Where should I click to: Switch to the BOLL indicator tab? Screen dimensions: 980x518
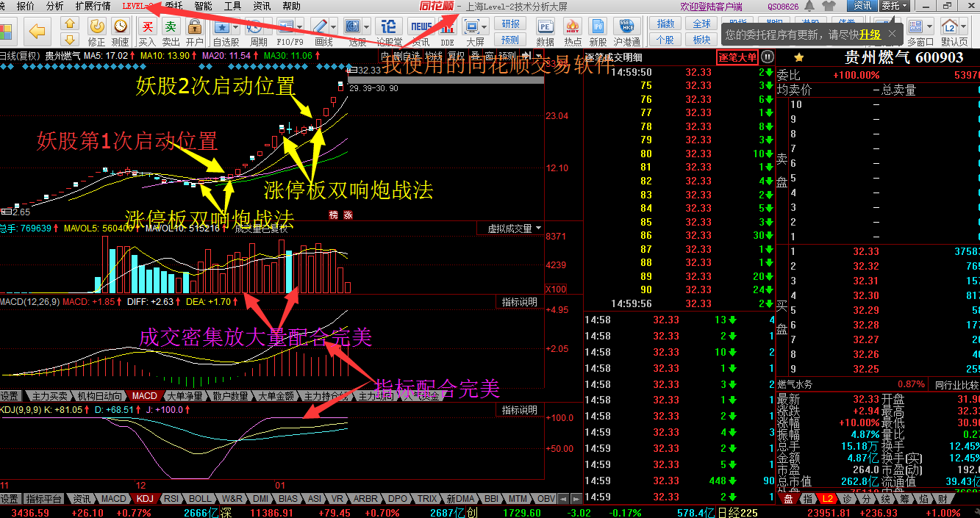click(199, 498)
